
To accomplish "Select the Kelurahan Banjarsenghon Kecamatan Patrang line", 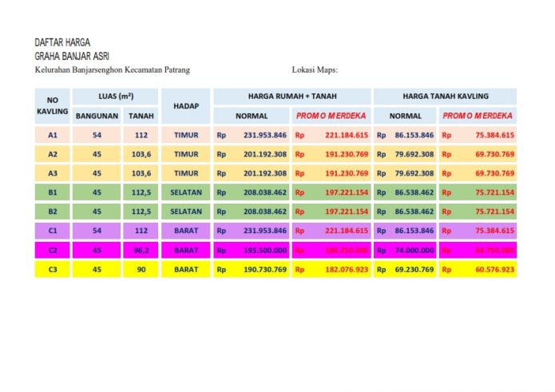I will pyautogui.click(x=112, y=70).
